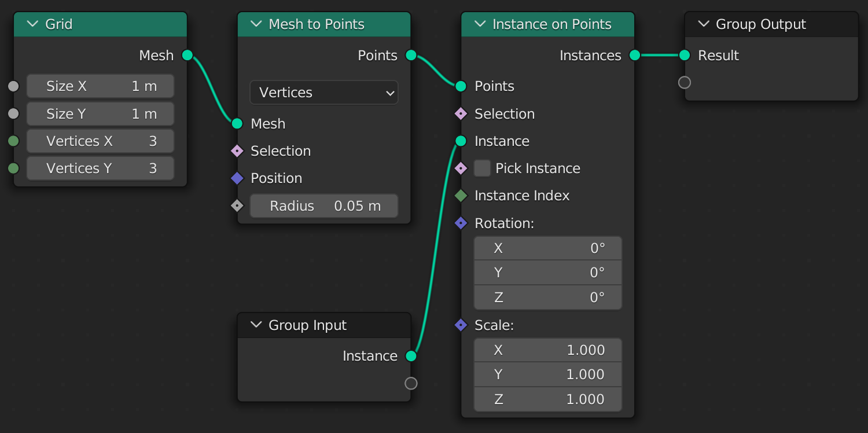Click the Grid node's Mesh output socket
The width and height of the screenshot is (868, 433).
(187, 55)
